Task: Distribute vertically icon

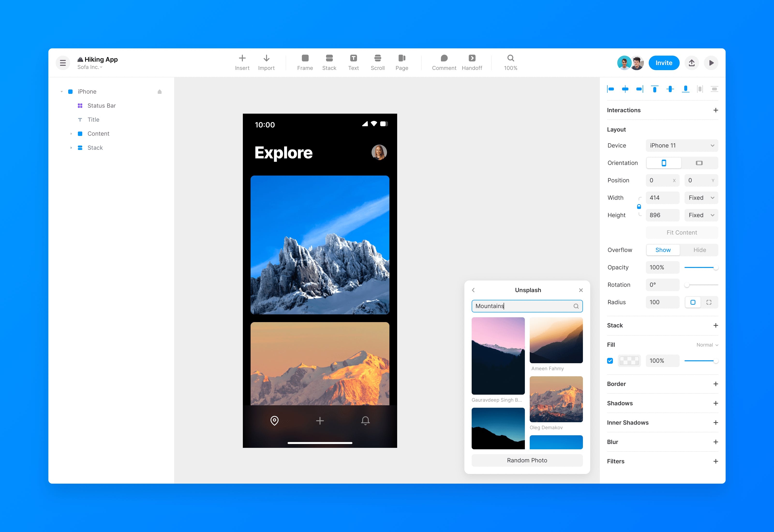Action: pyautogui.click(x=714, y=89)
